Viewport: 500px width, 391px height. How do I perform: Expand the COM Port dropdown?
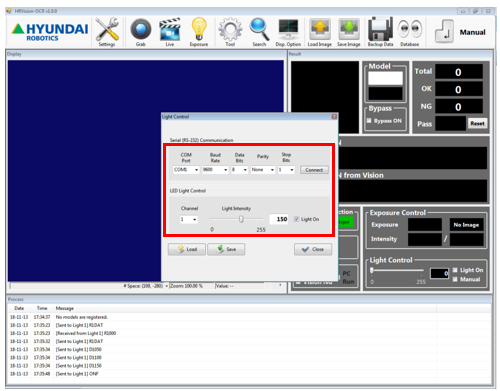click(186, 170)
